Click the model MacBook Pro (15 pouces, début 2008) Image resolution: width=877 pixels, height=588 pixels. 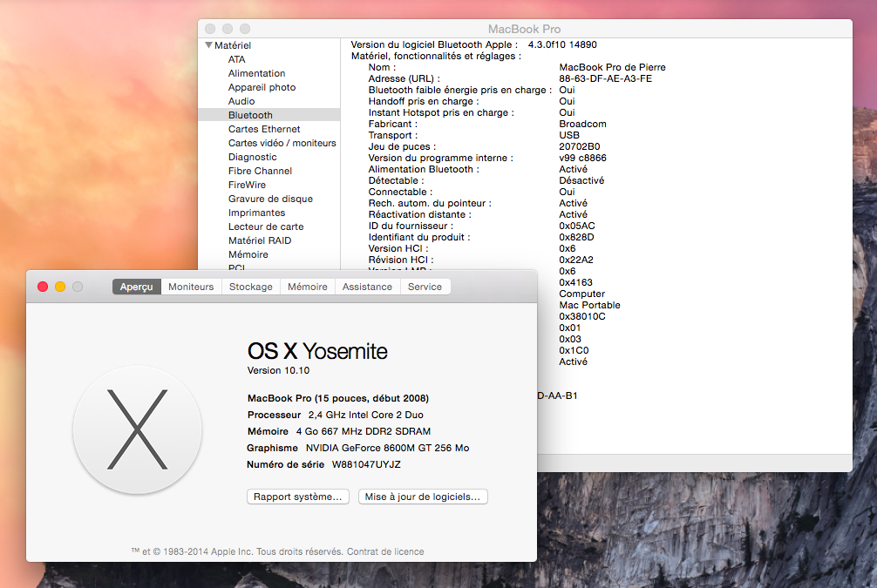pyautogui.click(x=338, y=398)
